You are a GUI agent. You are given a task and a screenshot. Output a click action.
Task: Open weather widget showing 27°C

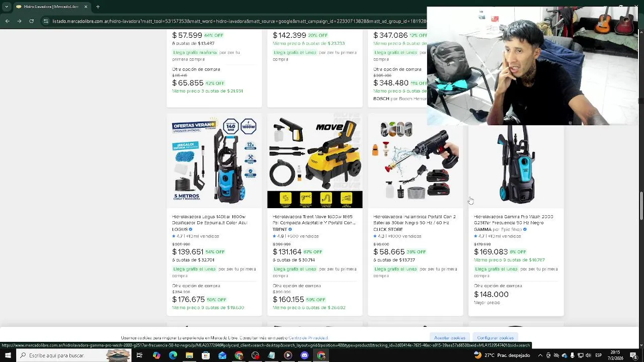coord(502,355)
